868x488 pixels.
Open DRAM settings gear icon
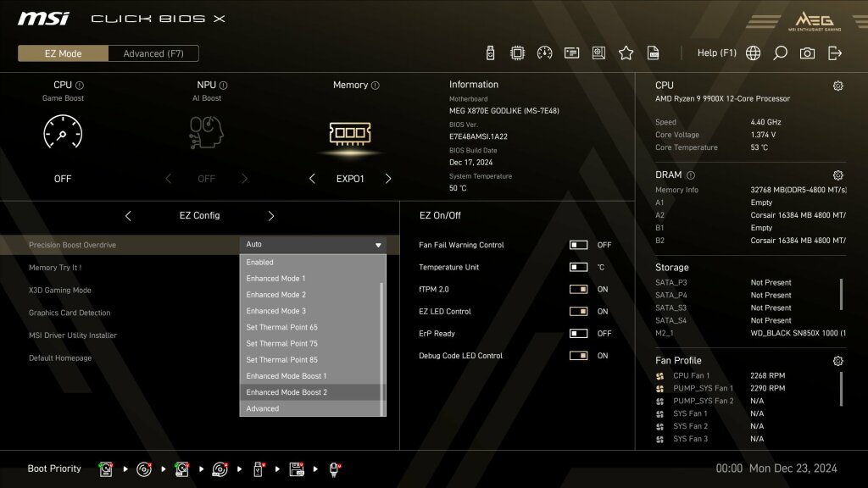[x=838, y=175]
